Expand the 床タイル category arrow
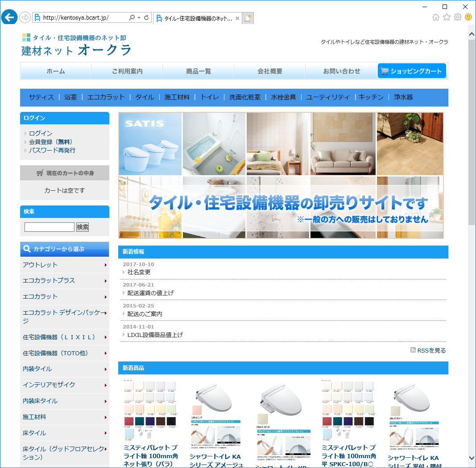Viewport: 476px width, 468px height. tap(106, 433)
